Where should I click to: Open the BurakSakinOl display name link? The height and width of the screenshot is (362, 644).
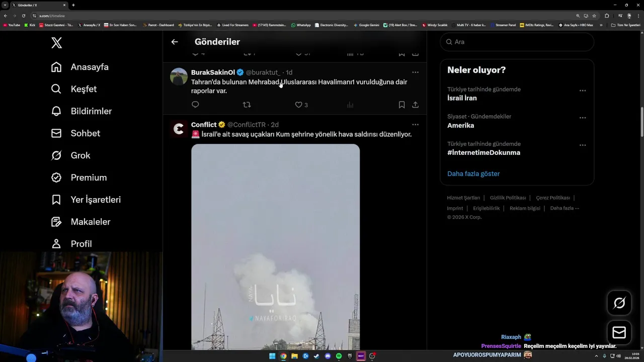pos(213,72)
